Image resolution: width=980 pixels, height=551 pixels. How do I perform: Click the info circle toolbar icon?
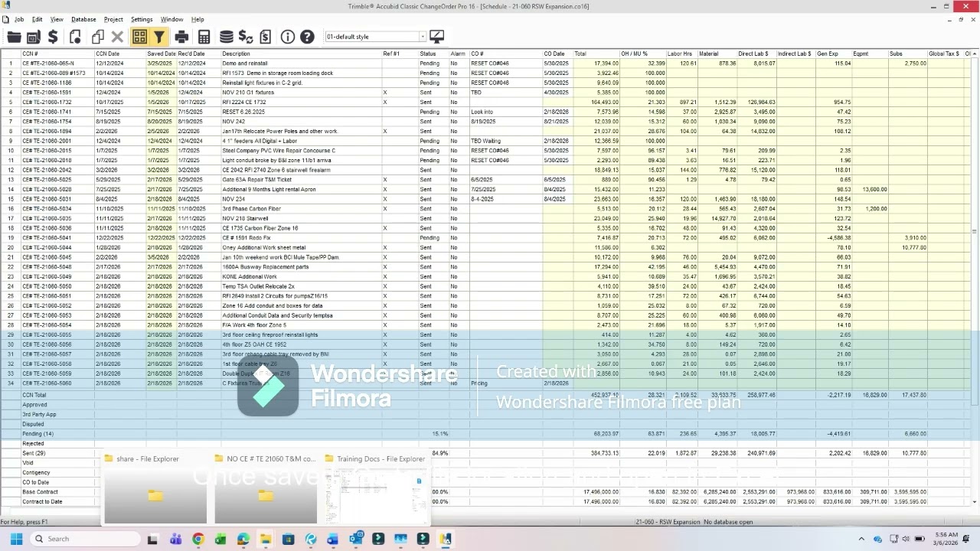point(288,37)
